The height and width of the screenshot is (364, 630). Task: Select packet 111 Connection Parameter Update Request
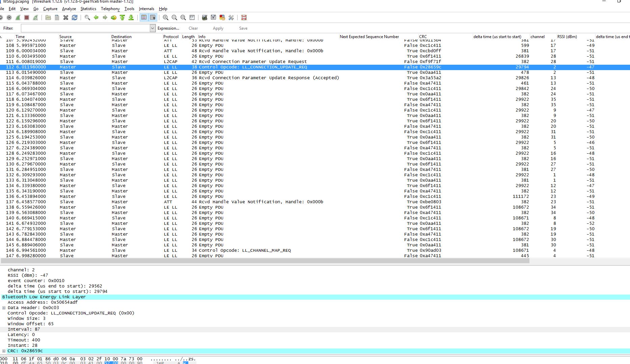[x=315, y=62]
